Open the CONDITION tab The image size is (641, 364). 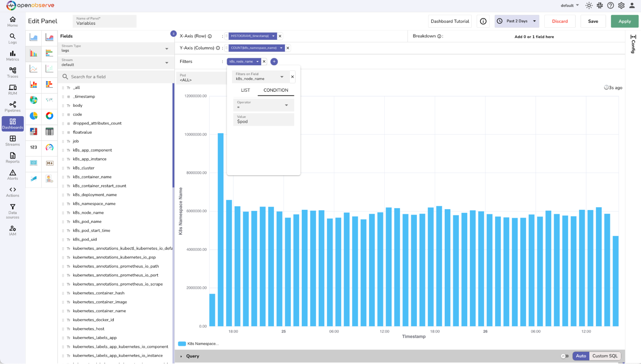[x=275, y=90]
